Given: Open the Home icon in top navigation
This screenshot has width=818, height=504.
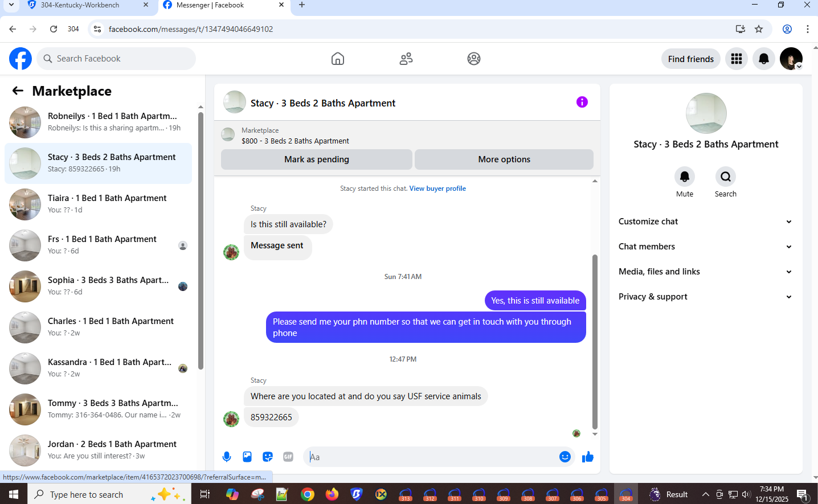Looking at the screenshot, I should (338, 59).
